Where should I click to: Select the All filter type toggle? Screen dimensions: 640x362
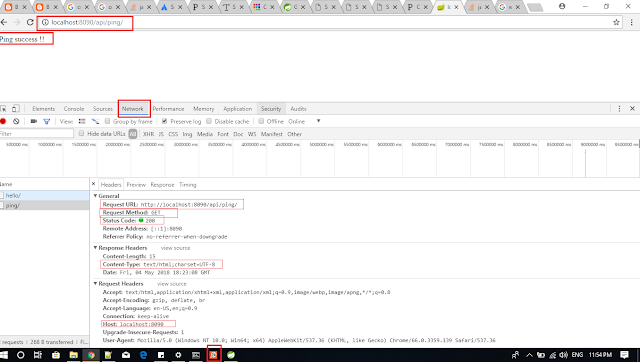(x=133, y=134)
